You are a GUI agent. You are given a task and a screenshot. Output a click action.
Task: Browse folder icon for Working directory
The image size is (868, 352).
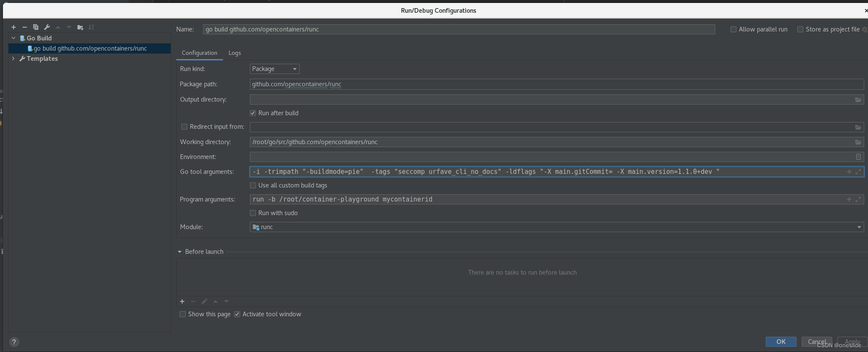(858, 142)
